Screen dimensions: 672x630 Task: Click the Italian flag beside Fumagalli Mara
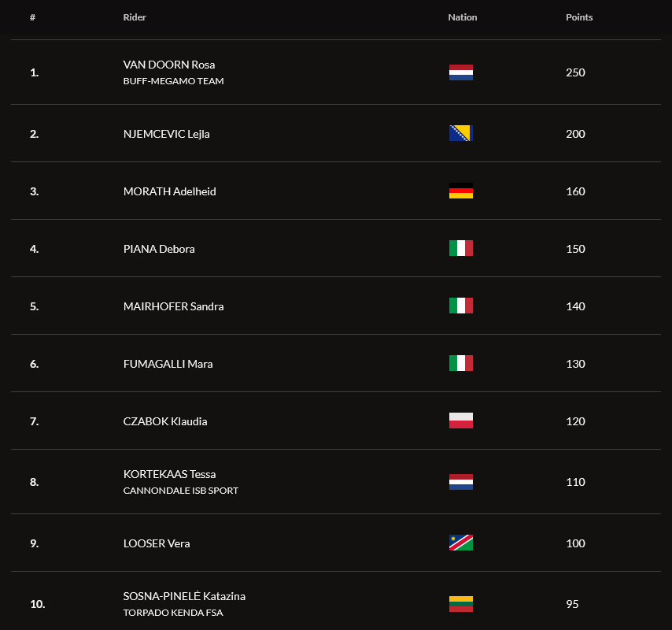[x=460, y=363]
